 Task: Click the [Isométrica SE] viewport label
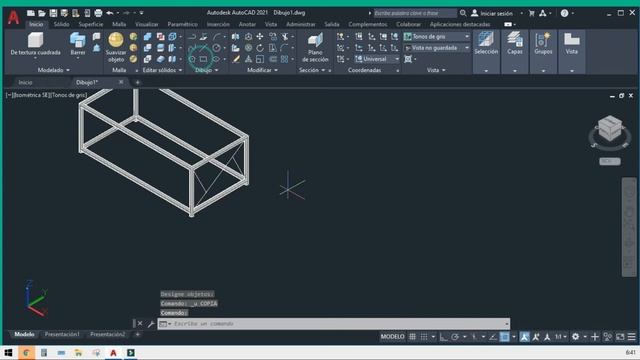click(x=31, y=95)
